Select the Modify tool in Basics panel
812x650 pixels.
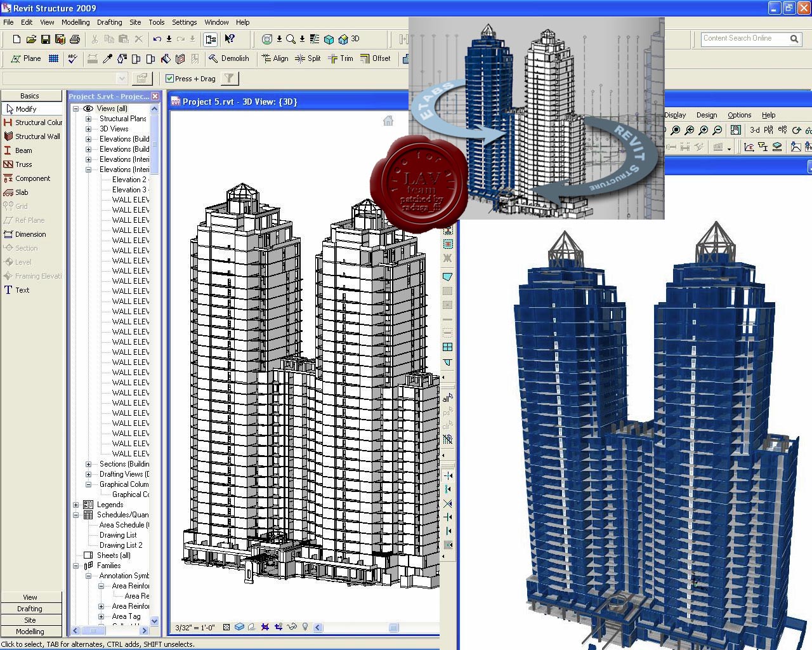[x=32, y=109]
